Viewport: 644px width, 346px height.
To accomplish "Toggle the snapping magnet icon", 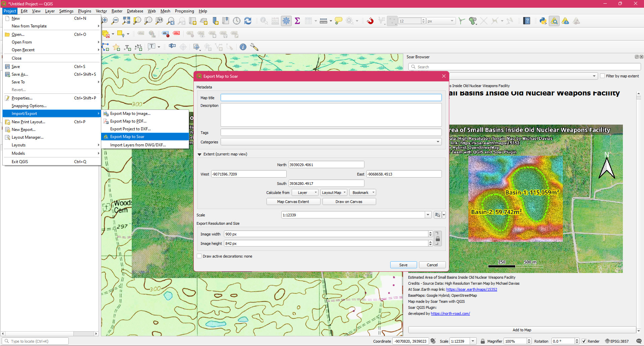I will click(370, 21).
